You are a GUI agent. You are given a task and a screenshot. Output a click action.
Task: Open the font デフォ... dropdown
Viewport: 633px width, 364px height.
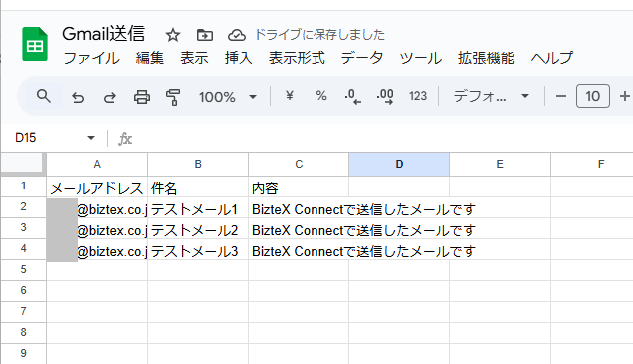tap(491, 96)
